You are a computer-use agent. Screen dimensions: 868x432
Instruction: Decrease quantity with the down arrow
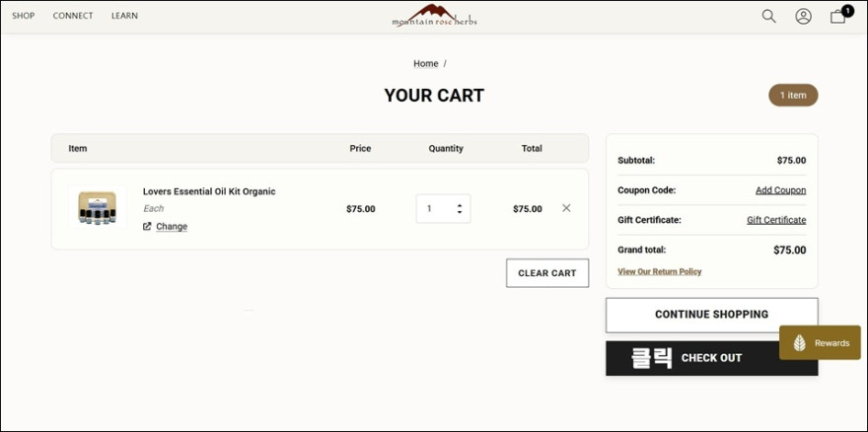click(460, 212)
